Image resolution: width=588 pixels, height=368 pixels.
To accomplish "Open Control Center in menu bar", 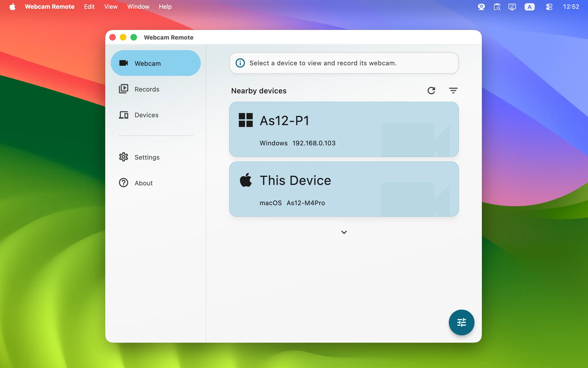I will (x=549, y=7).
